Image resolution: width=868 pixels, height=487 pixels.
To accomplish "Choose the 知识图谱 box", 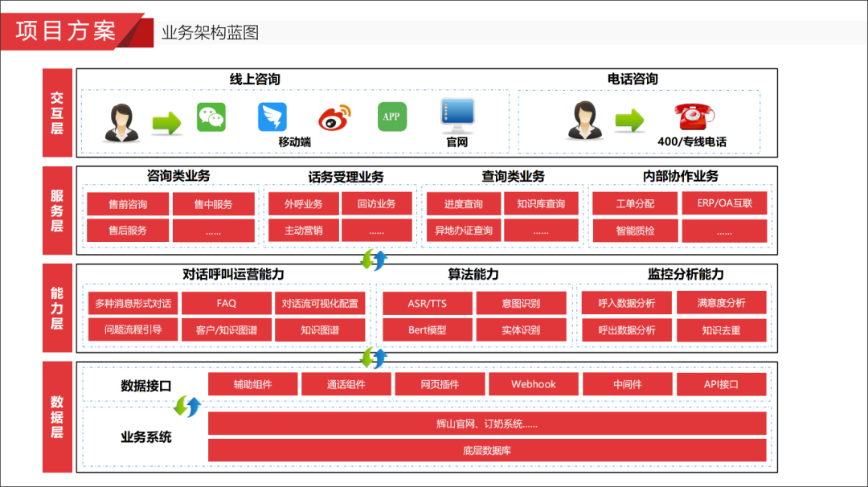I will (x=320, y=329).
